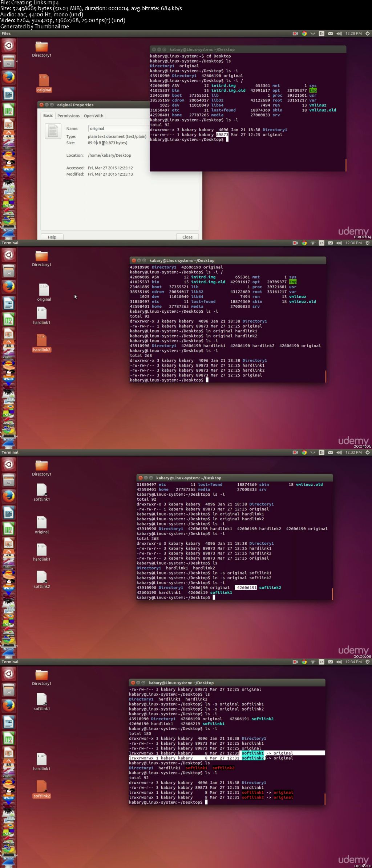Click the cyan highlighted softlink2 terminal entry
Image resolution: width=372 pixels, height=868 pixels.
[x=253, y=758]
